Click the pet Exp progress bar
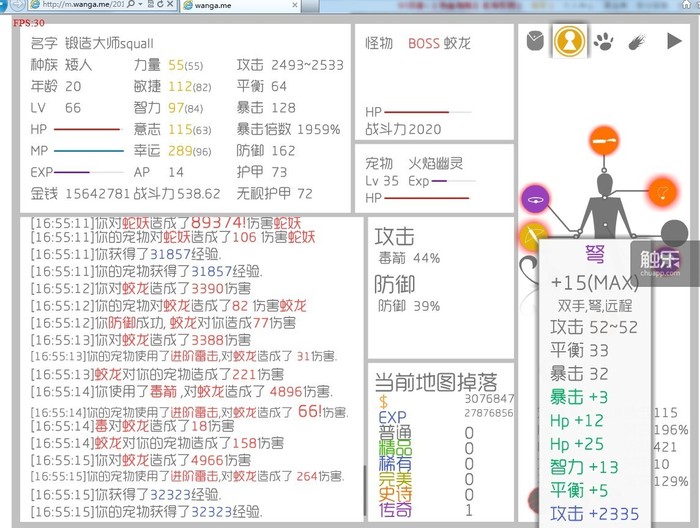This screenshot has height=528, width=700. tap(454, 181)
